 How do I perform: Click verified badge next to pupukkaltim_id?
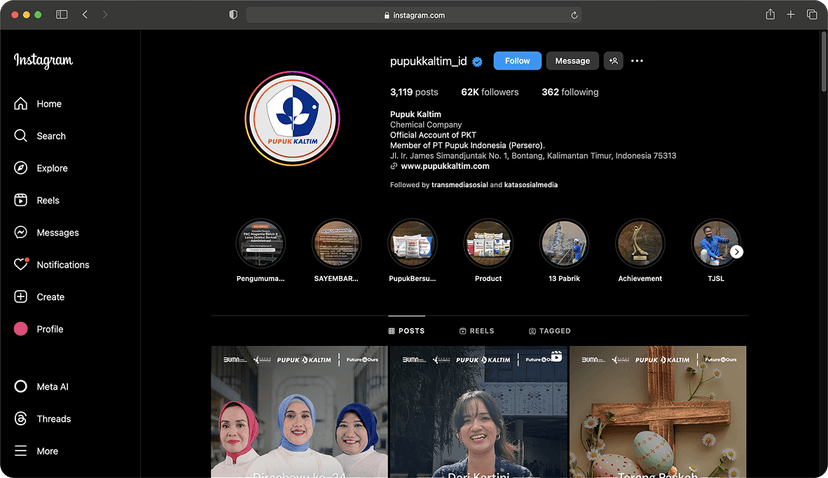(477, 62)
